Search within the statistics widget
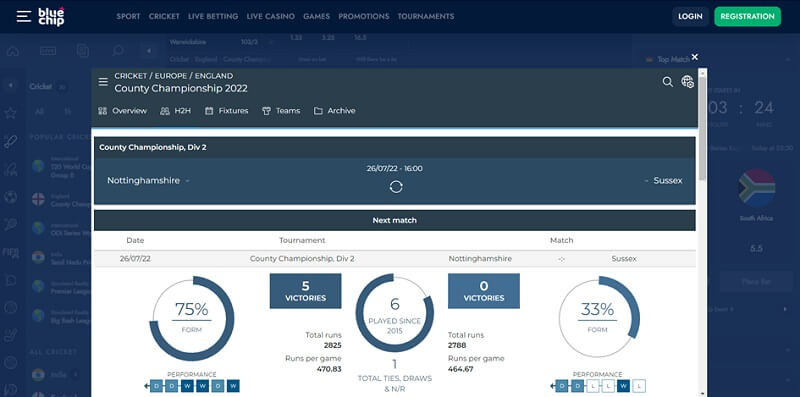This screenshot has width=800, height=397. click(667, 82)
